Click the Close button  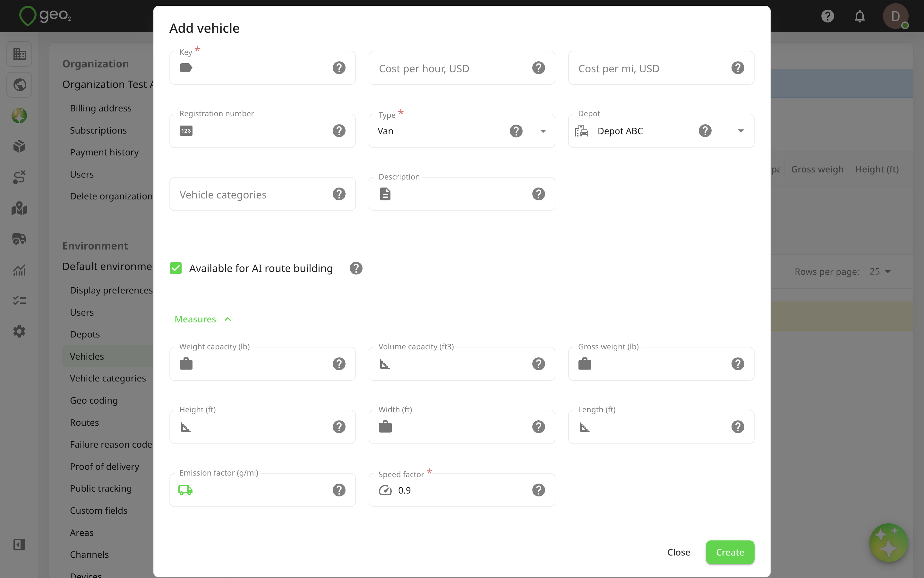click(679, 552)
